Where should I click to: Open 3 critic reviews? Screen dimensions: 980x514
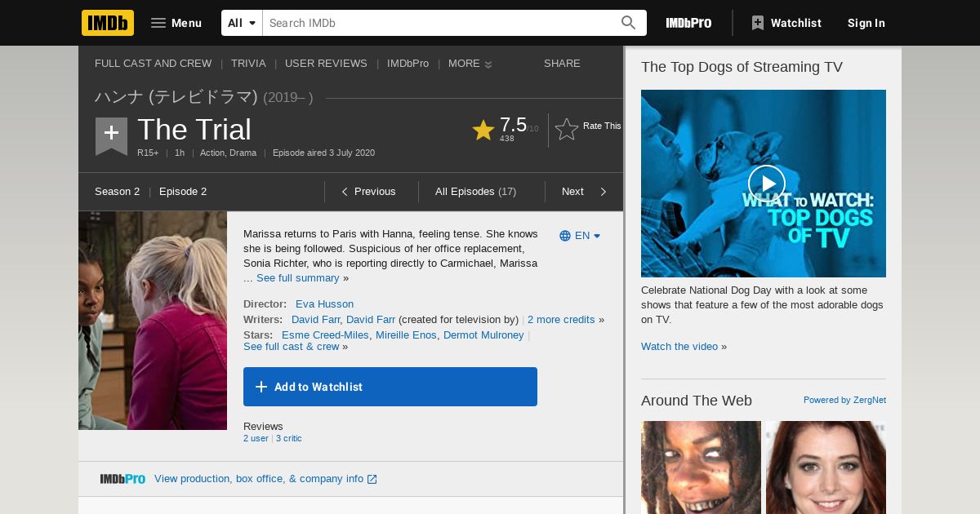pos(288,438)
